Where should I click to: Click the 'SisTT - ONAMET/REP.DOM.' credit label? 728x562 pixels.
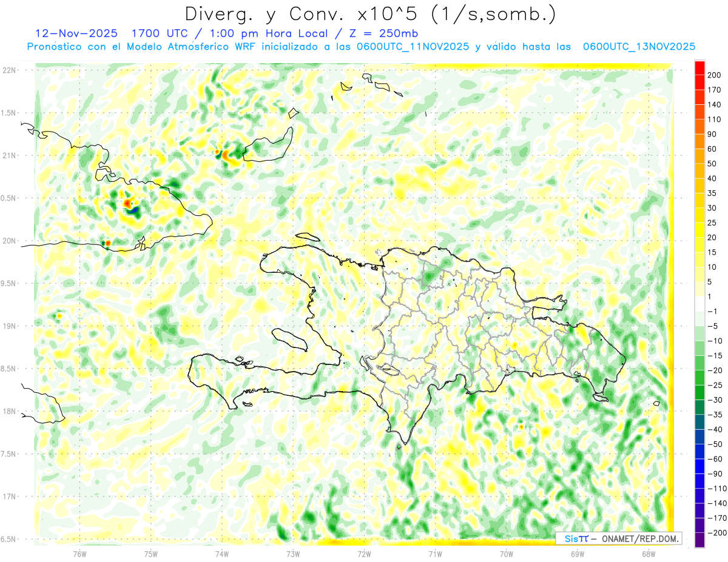click(619, 538)
